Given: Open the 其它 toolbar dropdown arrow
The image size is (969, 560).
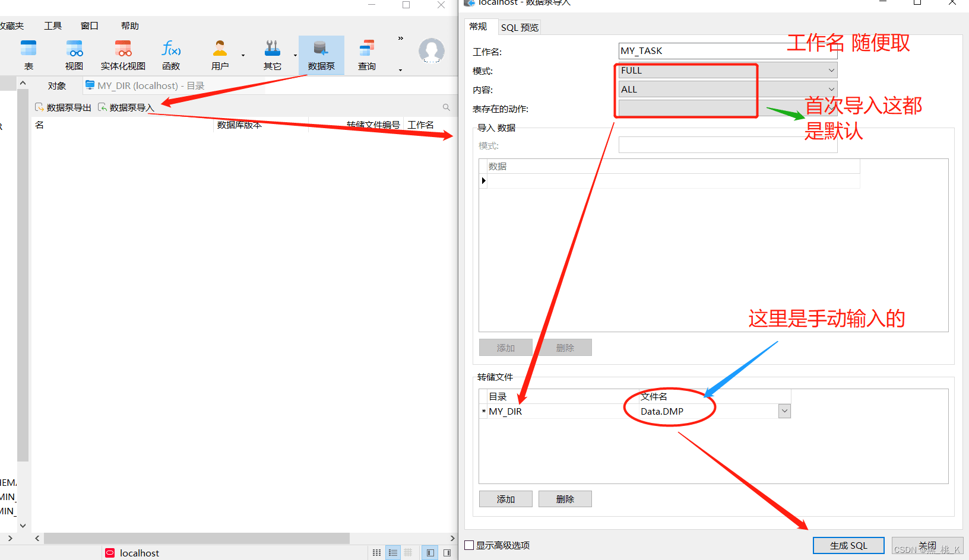Looking at the screenshot, I should pyautogui.click(x=295, y=56).
